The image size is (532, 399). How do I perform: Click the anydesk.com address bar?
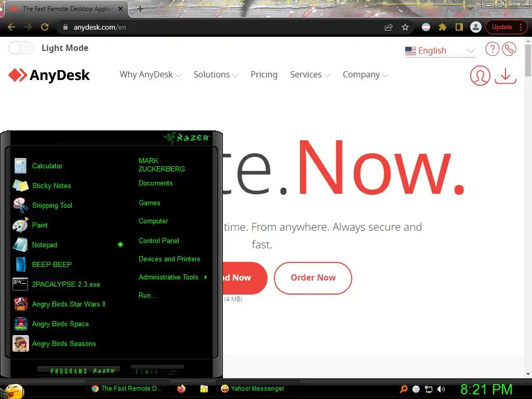tap(217, 27)
